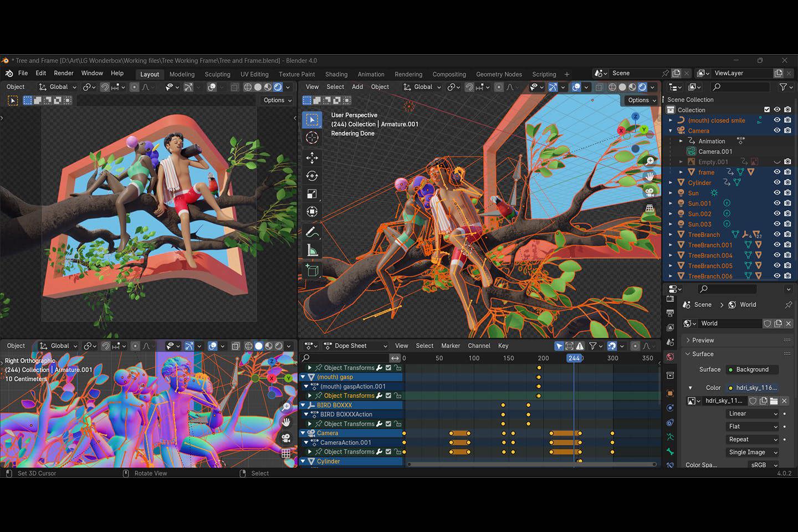Unlink the hdri_sky image with its X icon
The image size is (798, 532).
tap(785, 401)
